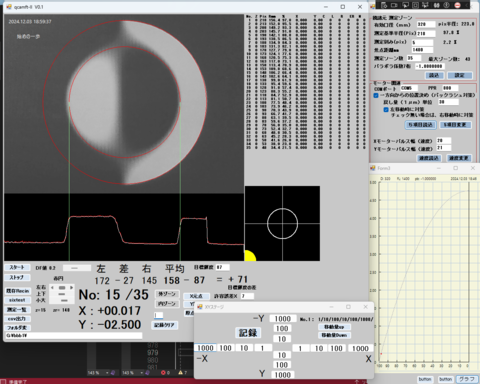Click the 5項目読込 button
Screen dimensions: 480x384
coord(420,125)
